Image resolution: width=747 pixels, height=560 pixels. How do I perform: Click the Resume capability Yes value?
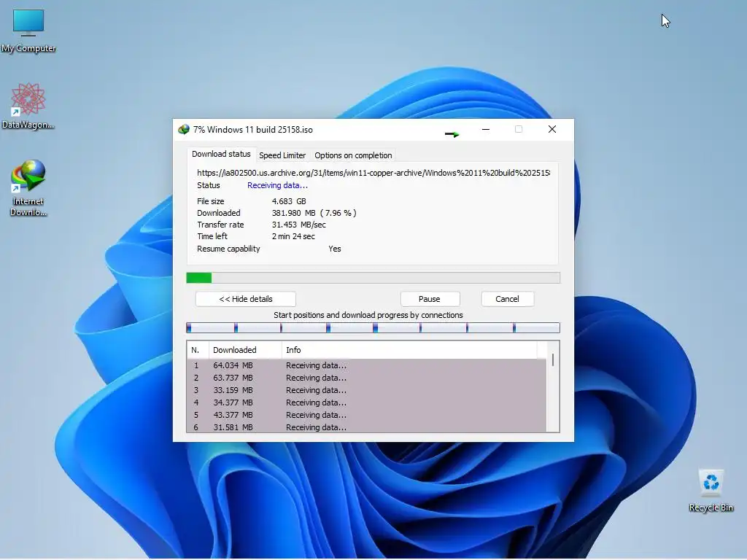(334, 249)
